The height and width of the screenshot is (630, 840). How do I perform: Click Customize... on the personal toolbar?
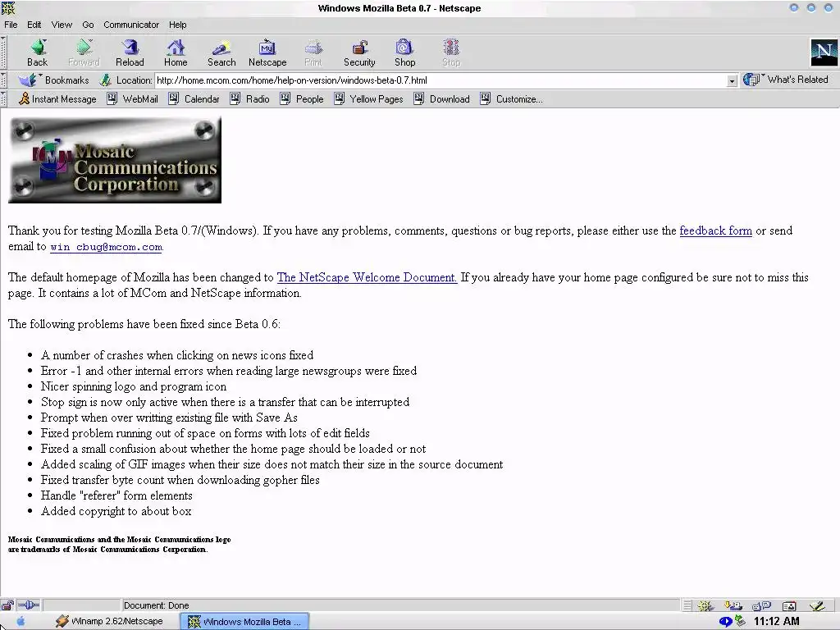click(x=512, y=99)
